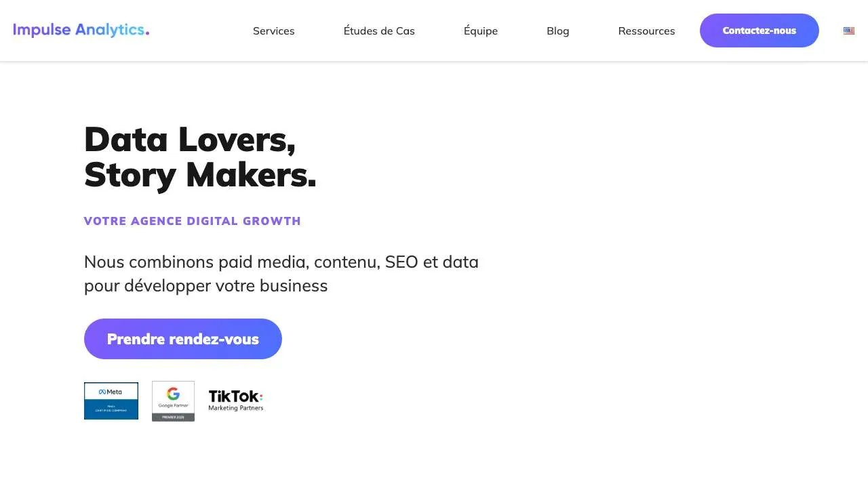
Task: Expand the Ressources navigation item
Action: click(647, 30)
